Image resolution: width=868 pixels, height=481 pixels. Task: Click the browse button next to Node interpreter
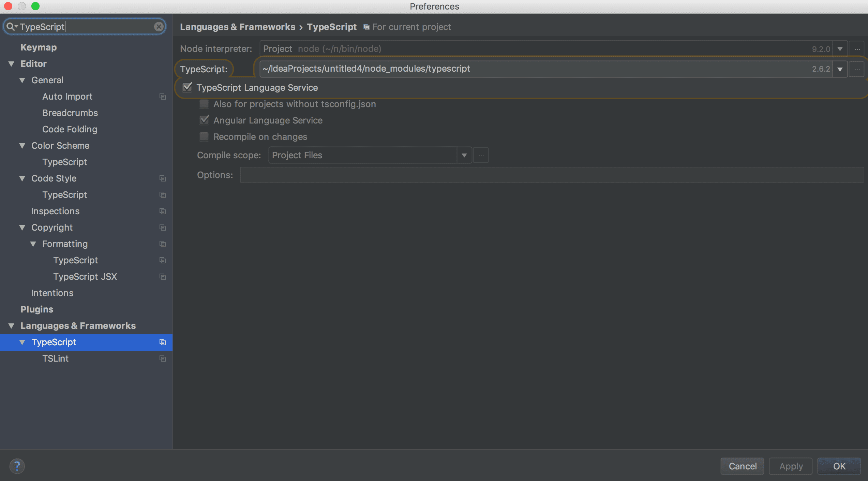tap(857, 48)
